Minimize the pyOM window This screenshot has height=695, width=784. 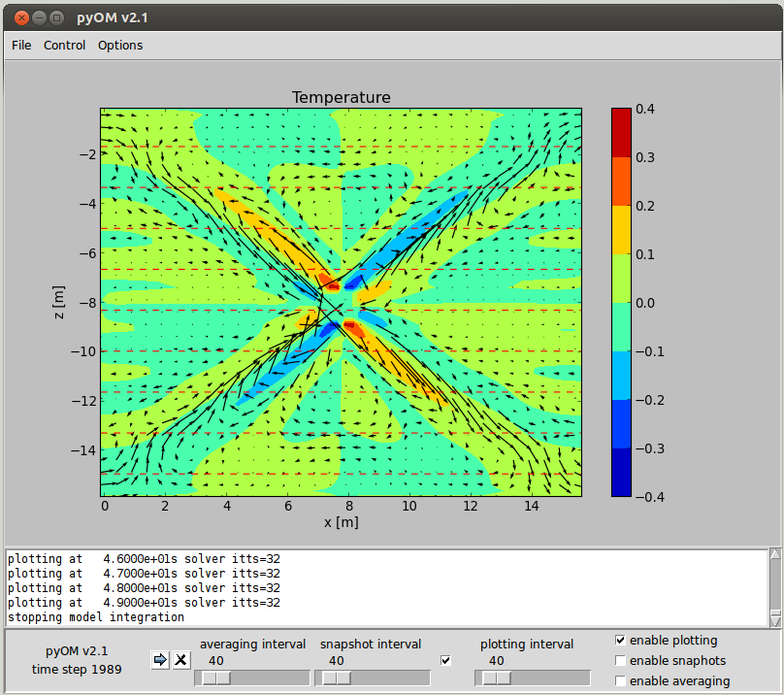tap(39, 17)
